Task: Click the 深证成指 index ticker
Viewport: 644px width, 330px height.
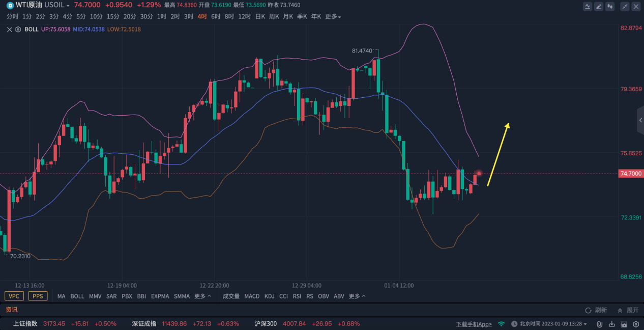Action: click(185, 324)
